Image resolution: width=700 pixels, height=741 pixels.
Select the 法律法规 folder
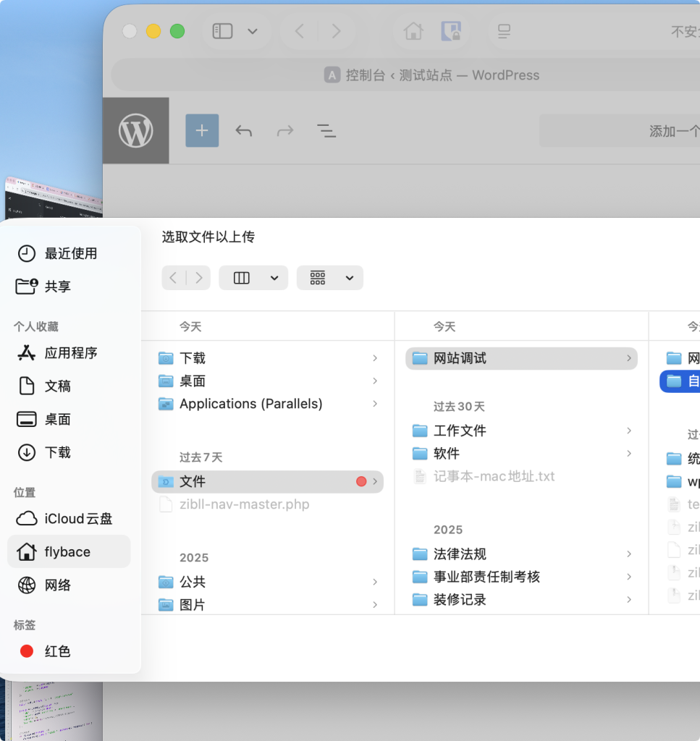pos(460,554)
